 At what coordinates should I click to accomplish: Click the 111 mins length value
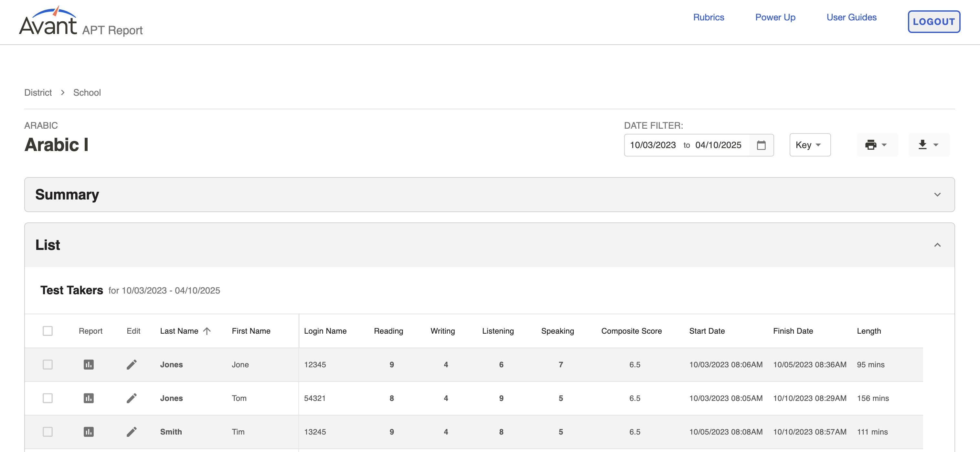click(x=872, y=431)
